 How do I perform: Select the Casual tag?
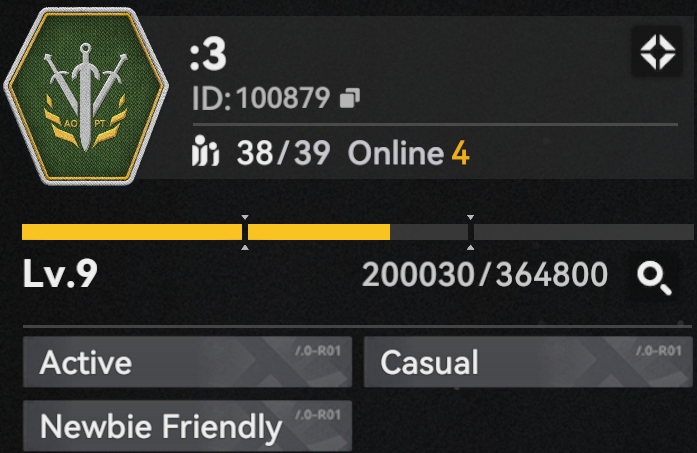pos(528,362)
